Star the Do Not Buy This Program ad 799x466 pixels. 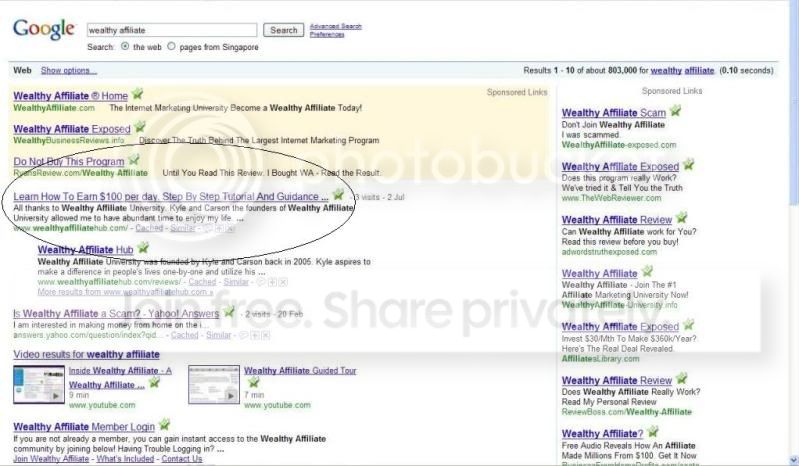coord(134,160)
